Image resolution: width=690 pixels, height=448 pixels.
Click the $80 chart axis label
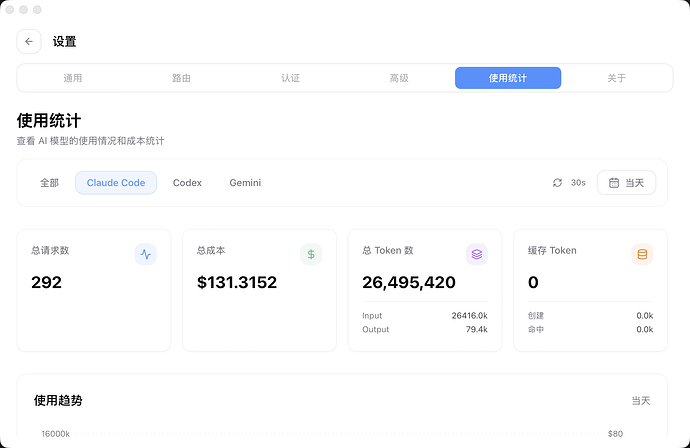pos(615,433)
